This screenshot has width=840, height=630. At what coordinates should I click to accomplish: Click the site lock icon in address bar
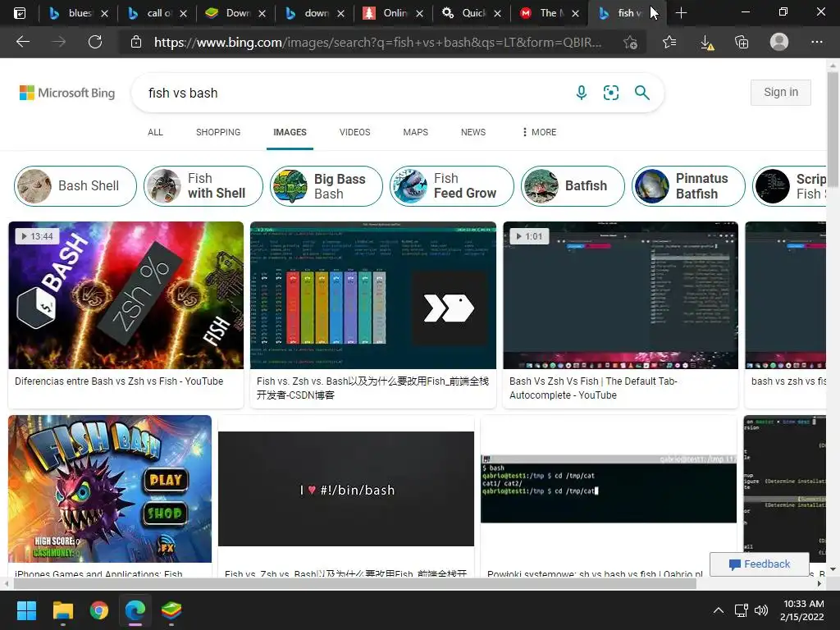136,42
